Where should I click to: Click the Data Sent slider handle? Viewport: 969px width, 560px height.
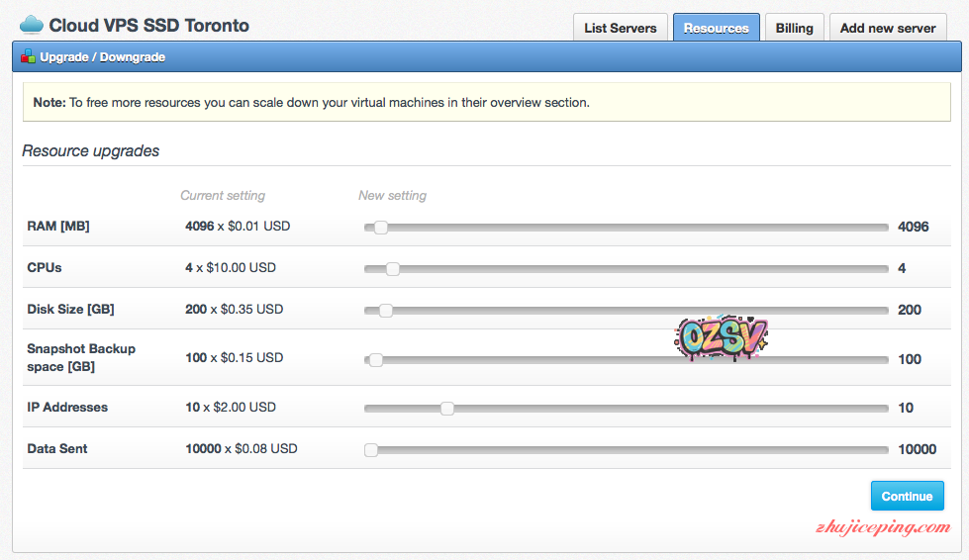point(371,450)
